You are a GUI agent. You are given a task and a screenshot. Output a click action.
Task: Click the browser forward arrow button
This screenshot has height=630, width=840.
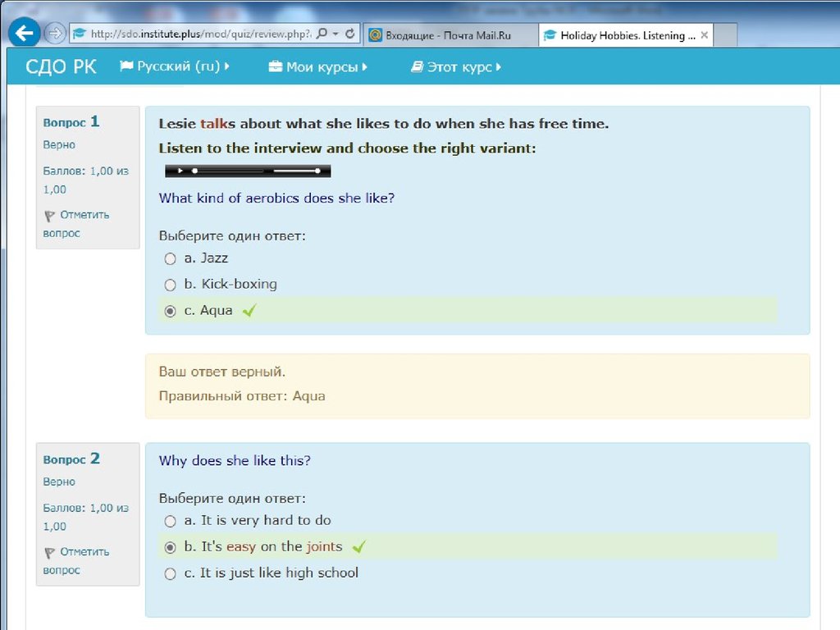[x=55, y=34]
